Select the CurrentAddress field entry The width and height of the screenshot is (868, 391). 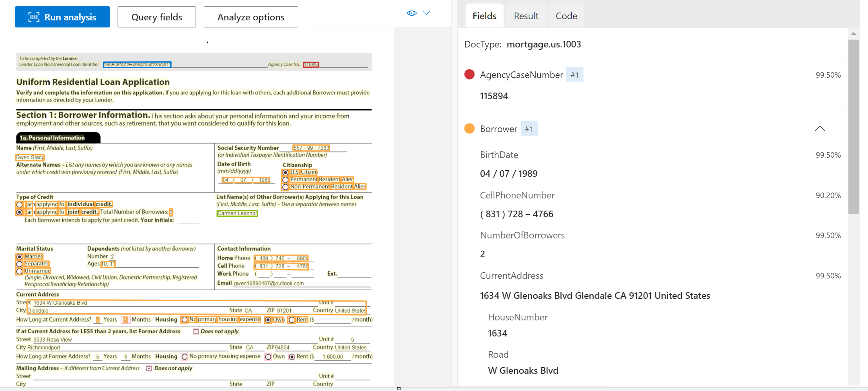pos(511,276)
